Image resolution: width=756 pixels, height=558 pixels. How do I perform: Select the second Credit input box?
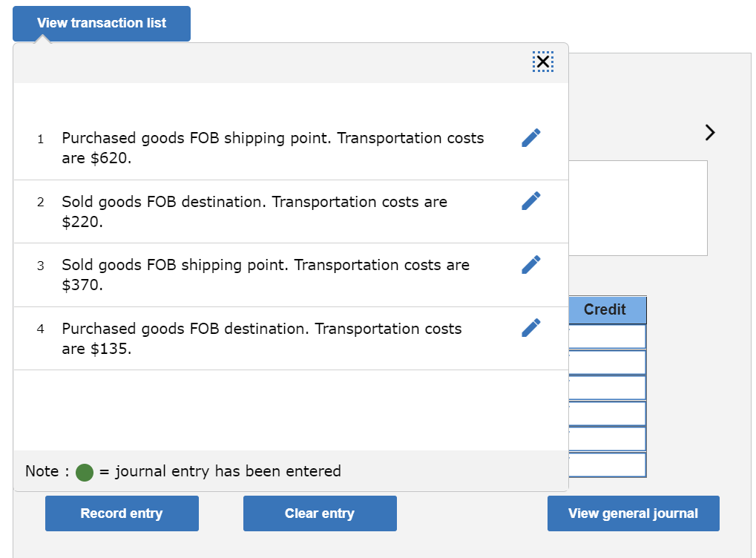click(605, 361)
